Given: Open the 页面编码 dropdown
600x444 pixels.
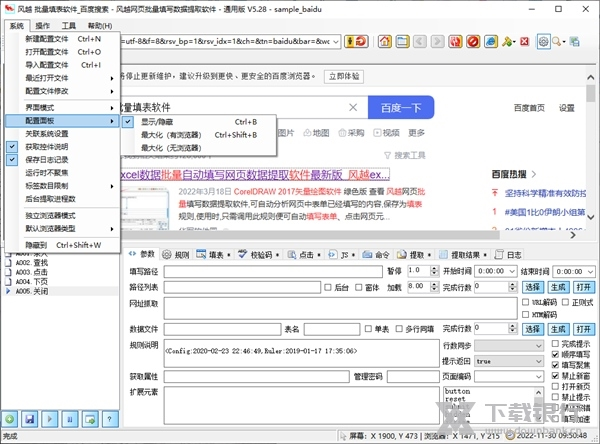Looking at the screenshot, I should pos(539,377).
